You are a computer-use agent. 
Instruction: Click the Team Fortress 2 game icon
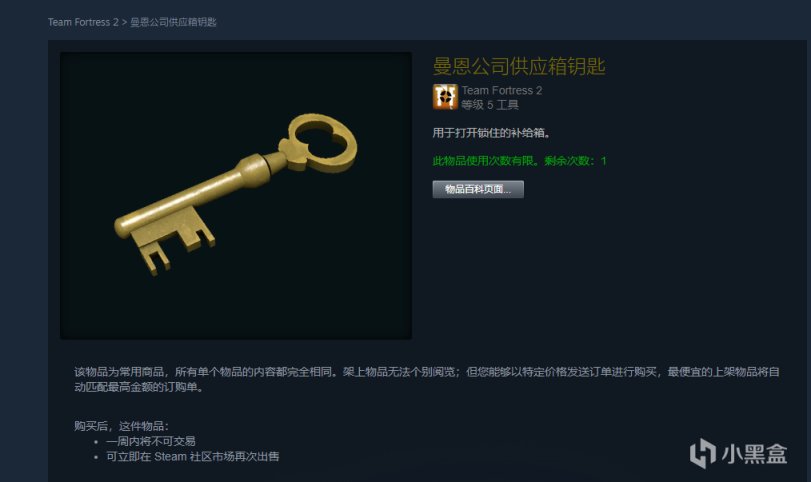[445, 97]
